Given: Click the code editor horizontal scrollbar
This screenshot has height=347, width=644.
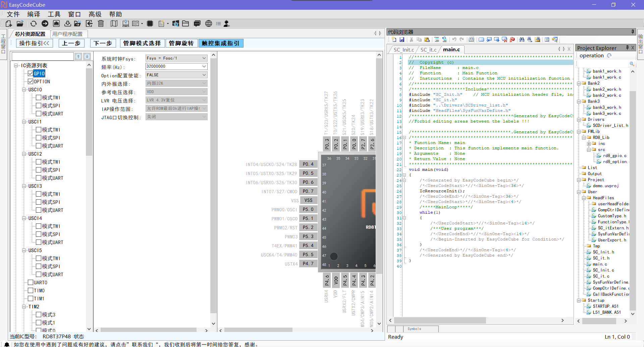Looking at the screenshot, I should coord(439,321).
